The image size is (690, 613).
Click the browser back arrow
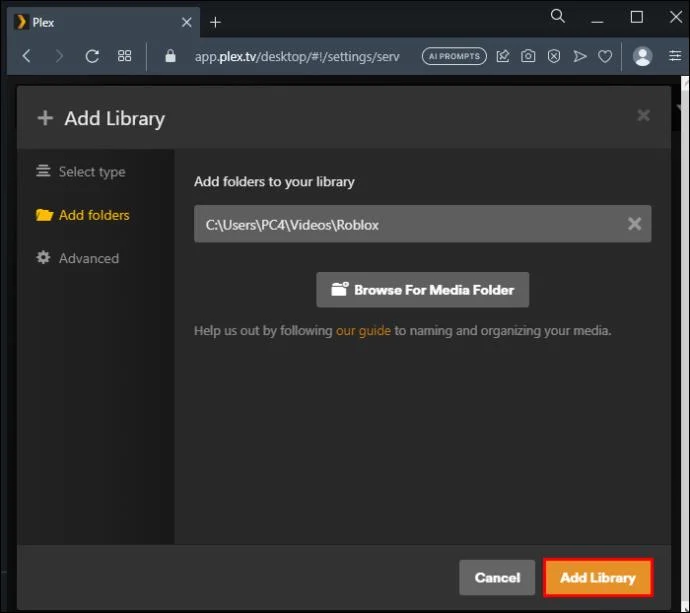27,56
